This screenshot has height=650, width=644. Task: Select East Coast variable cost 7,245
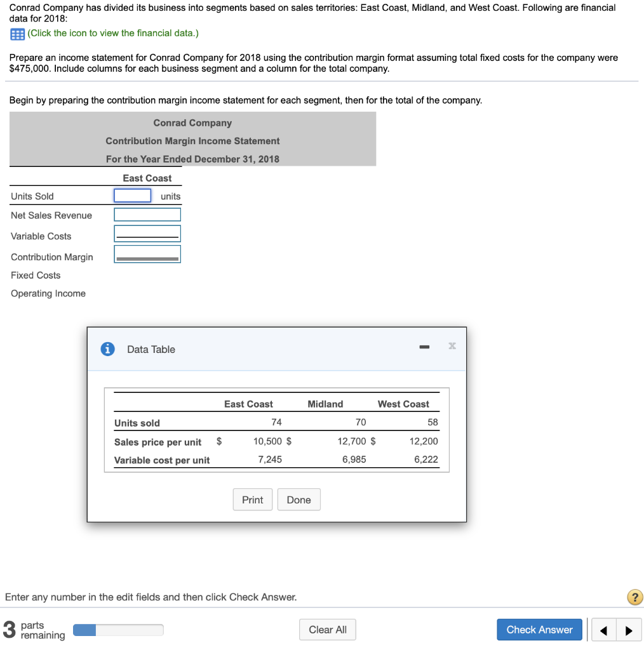coord(270,460)
